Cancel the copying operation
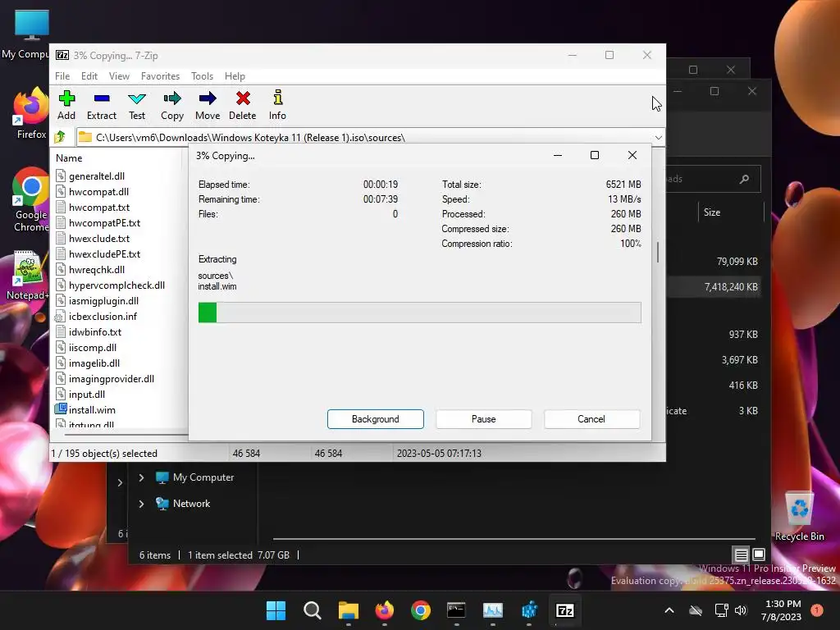 click(x=591, y=419)
